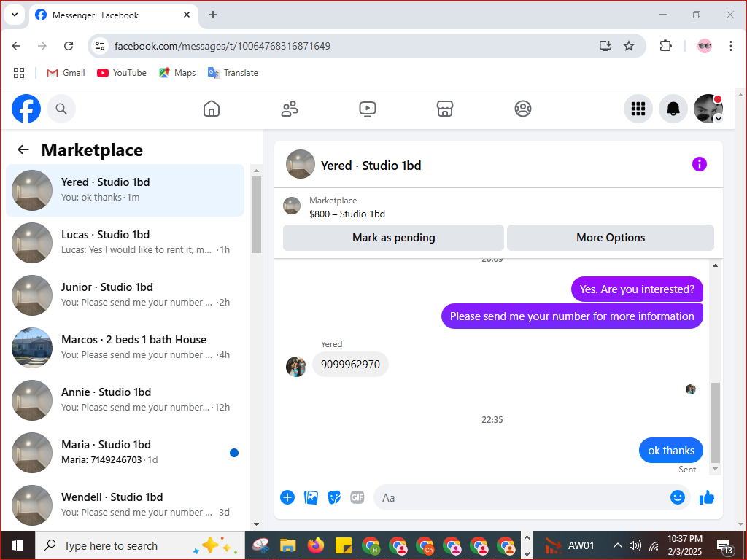Click the 9099962970 message bubble
Image resolution: width=747 pixels, height=560 pixels.
click(350, 365)
